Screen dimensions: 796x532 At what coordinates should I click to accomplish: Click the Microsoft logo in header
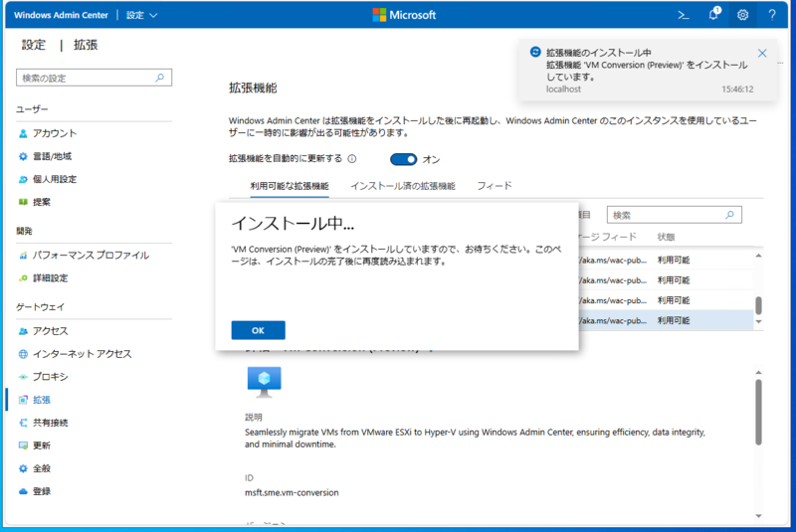click(x=404, y=15)
